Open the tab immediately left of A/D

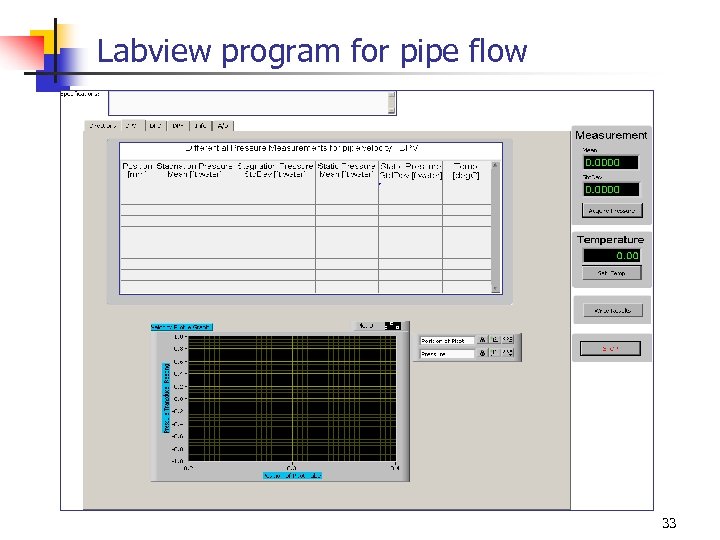coord(201,125)
